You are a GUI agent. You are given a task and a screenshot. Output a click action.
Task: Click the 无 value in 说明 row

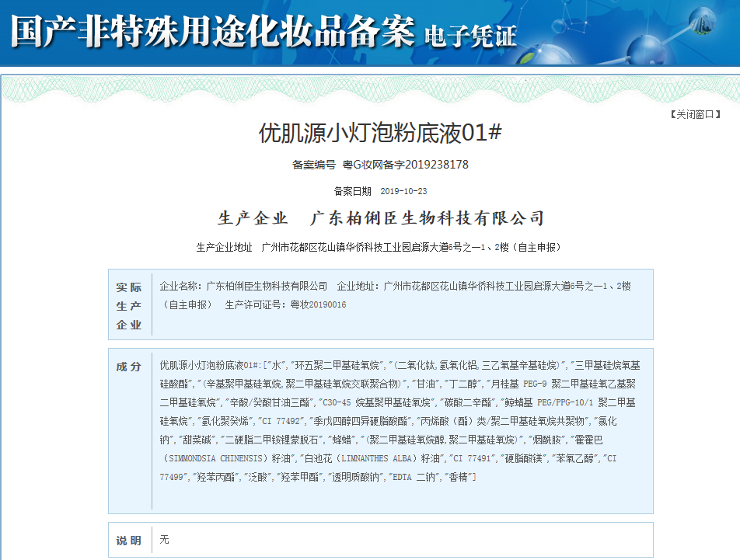coord(164,539)
